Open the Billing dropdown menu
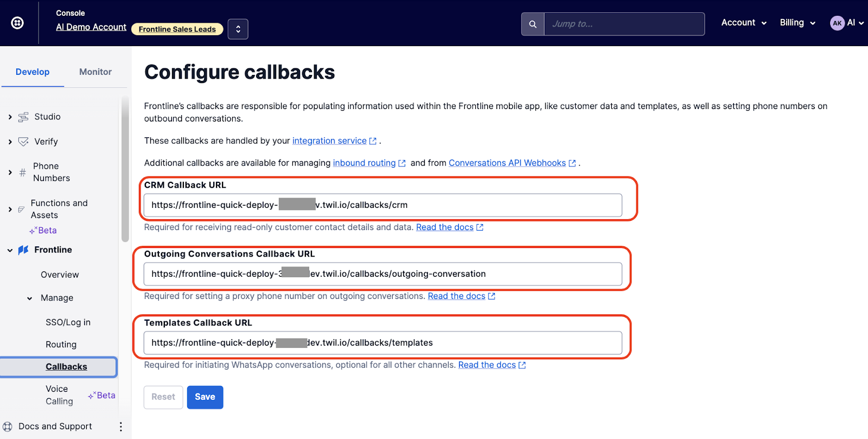Image resolution: width=868 pixels, height=439 pixels. click(x=797, y=23)
